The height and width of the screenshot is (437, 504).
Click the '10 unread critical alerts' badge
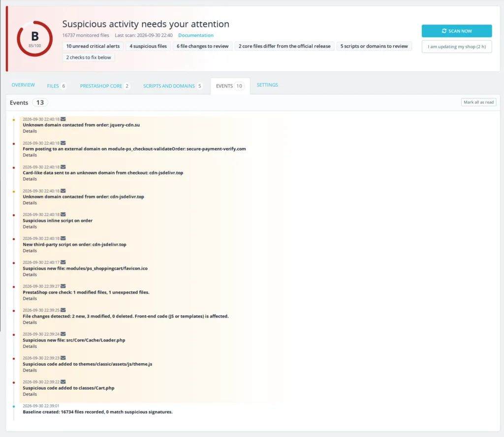(x=93, y=46)
